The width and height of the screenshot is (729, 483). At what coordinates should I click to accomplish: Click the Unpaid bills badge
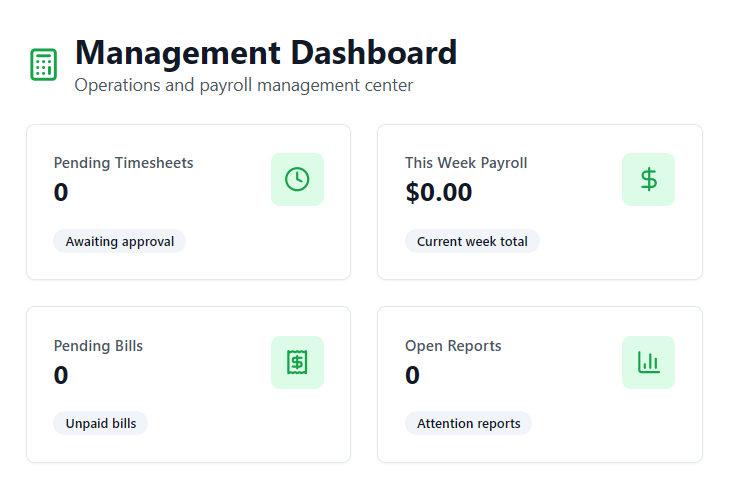pos(101,423)
